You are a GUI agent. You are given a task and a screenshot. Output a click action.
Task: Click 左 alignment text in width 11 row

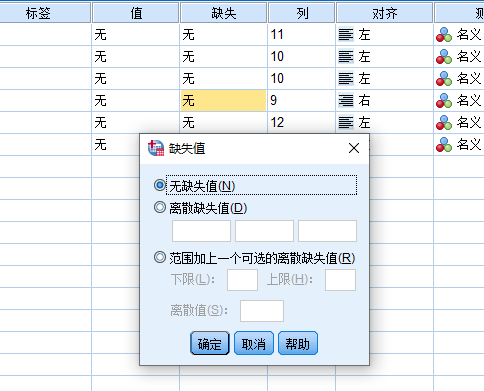[x=364, y=34]
